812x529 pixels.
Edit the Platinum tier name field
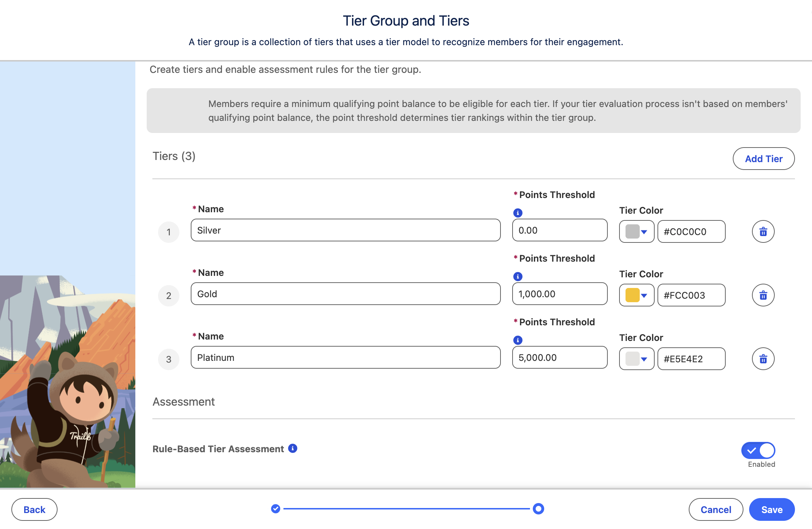[346, 358]
